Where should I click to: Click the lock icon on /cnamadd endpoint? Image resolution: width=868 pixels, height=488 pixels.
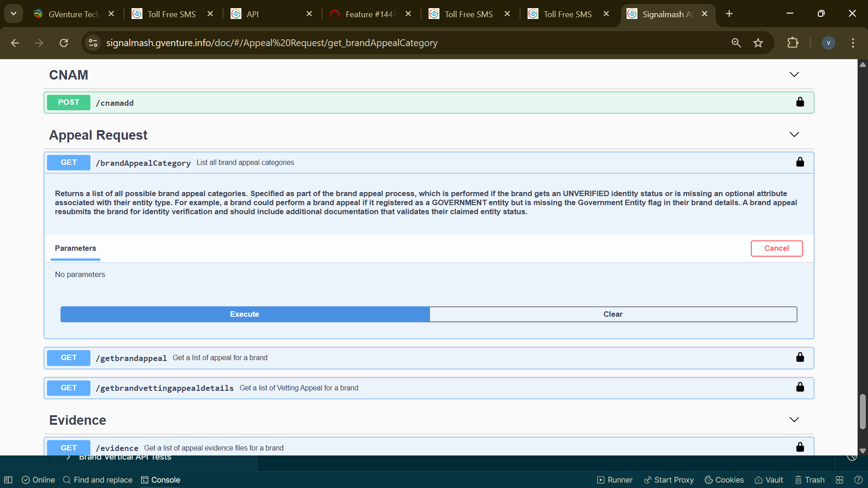coord(800,102)
